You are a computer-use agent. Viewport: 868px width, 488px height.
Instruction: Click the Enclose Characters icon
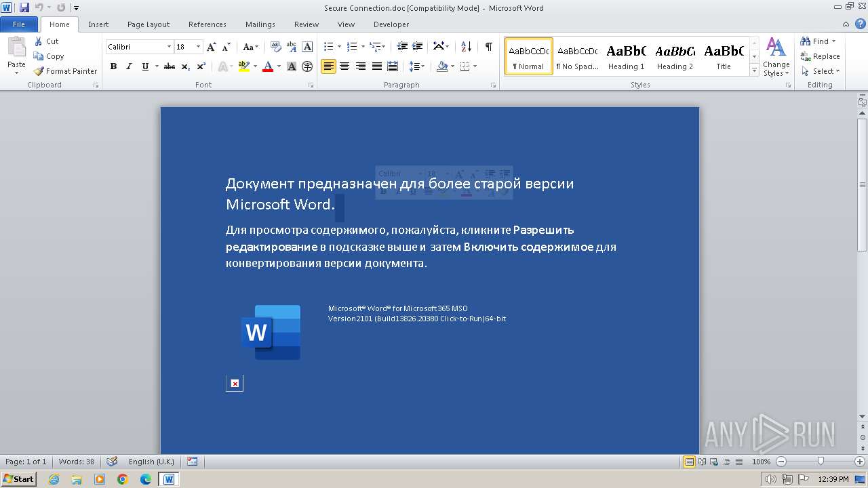pyautogui.click(x=307, y=66)
